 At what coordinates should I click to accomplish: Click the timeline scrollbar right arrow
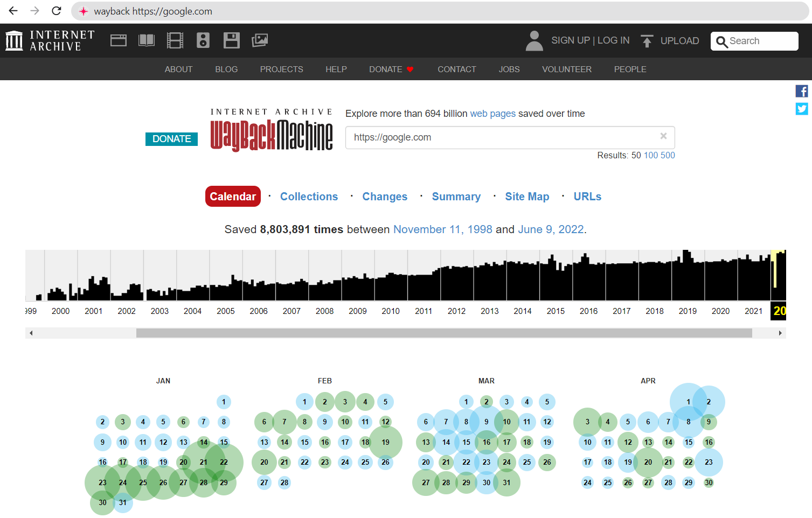(x=780, y=333)
